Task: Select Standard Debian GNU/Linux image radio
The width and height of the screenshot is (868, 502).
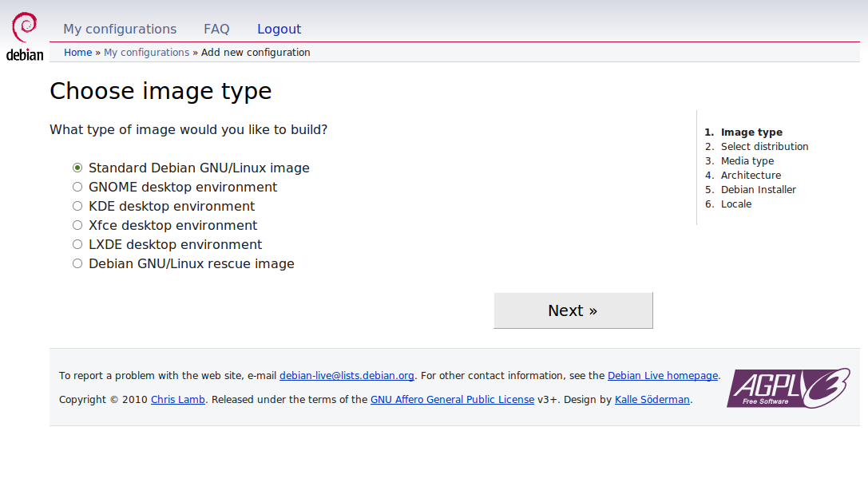Action: click(77, 168)
